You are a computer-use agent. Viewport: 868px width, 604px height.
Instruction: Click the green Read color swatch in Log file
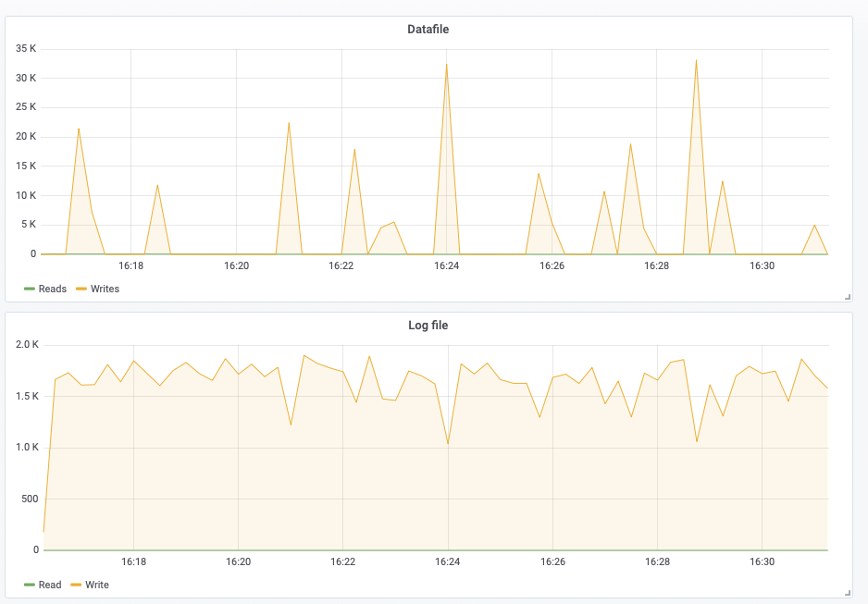30,585
